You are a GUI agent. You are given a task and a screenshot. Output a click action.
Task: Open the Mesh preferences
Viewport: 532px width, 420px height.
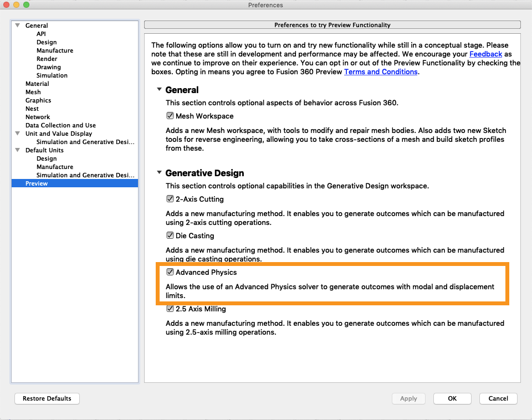33,92
